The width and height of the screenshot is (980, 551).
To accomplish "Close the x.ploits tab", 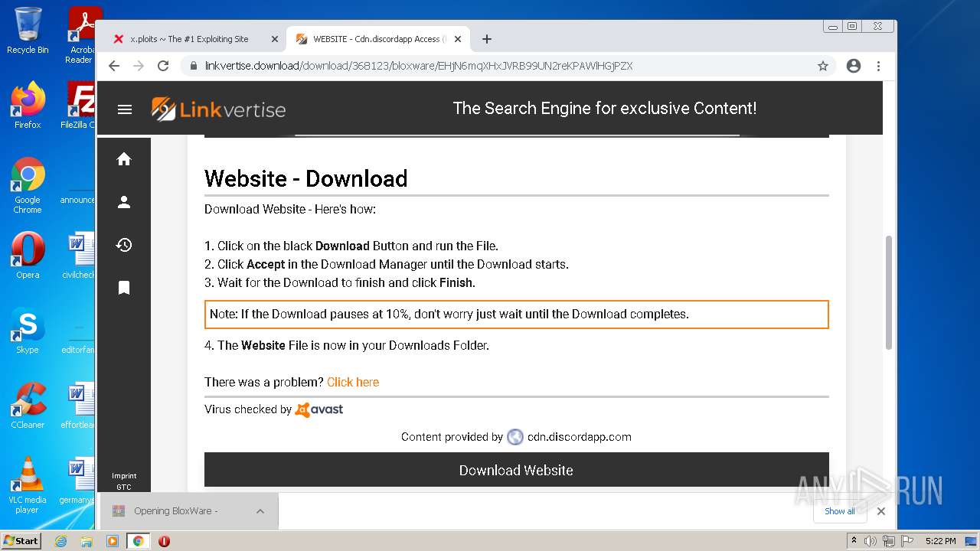I will click(275, 39).
